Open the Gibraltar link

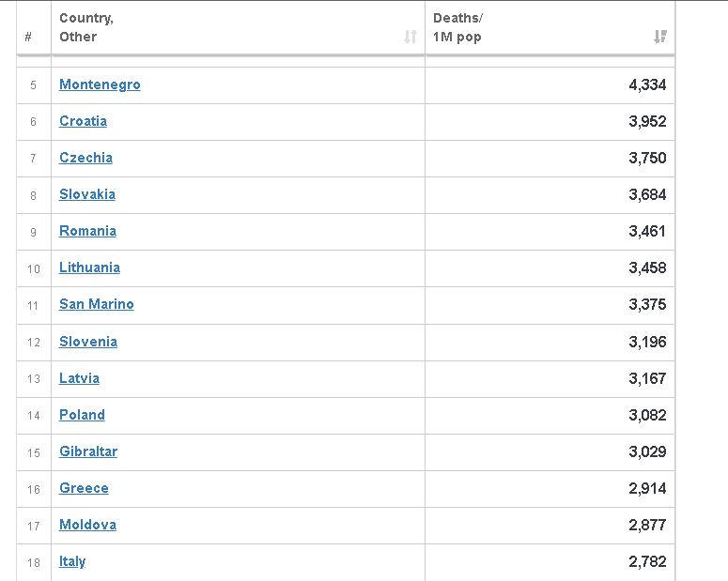[88, 451]
